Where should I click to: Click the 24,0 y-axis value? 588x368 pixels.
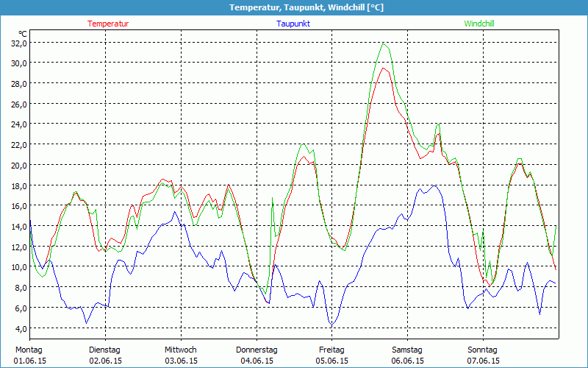click(x=19, y=124)
